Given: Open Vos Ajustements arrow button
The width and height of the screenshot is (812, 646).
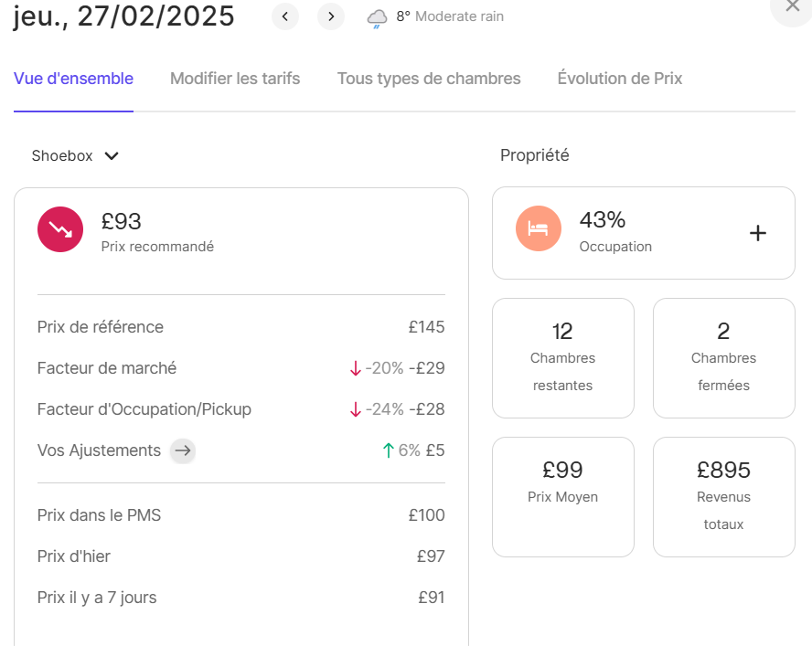Looking at the screenshot, I should click(183, 450).
